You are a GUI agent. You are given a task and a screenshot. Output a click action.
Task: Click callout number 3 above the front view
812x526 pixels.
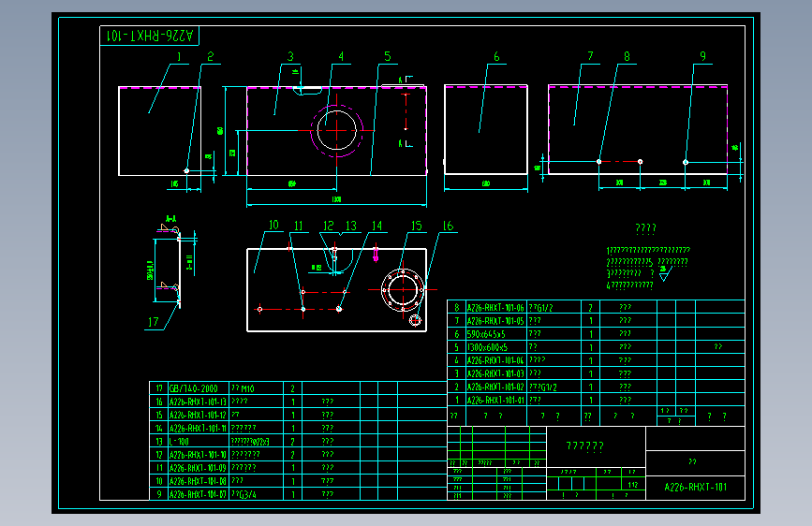[x=290, y=56]
